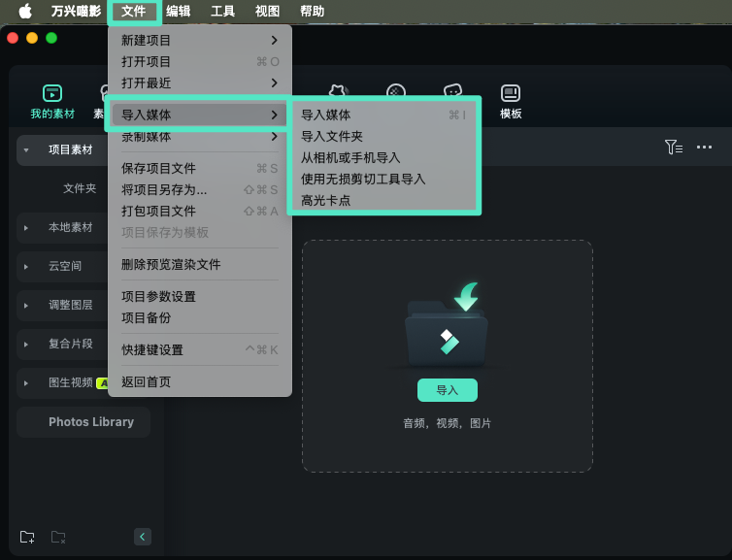
Task: Click the 文件 menu bar item
Action: click(134, 11)
